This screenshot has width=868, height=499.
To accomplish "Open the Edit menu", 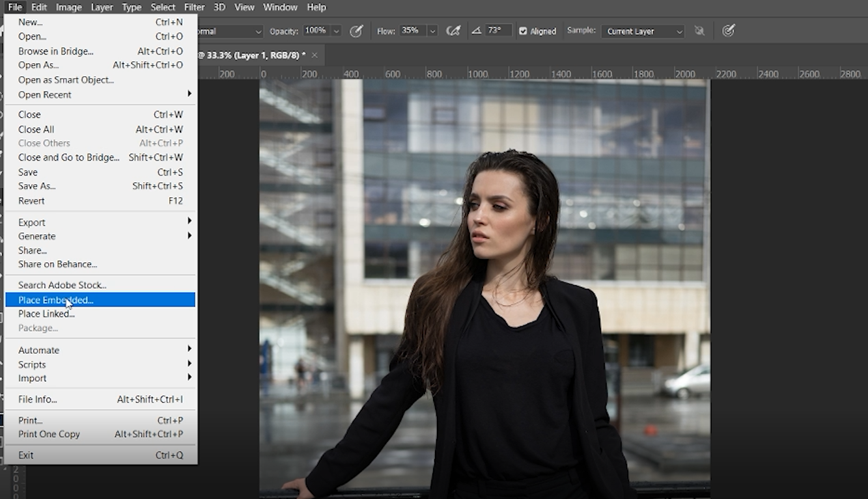I will click(x=39, y=7).
